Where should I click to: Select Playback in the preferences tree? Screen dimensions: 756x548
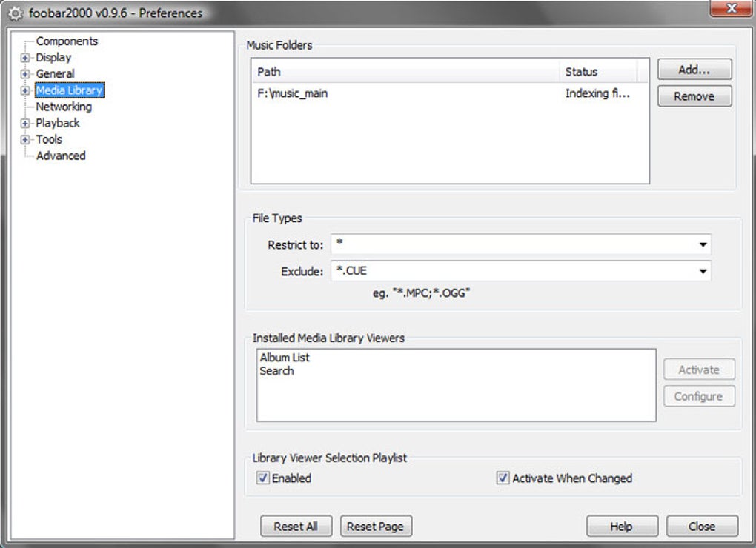pyautogui.click(x=58, y=123)
